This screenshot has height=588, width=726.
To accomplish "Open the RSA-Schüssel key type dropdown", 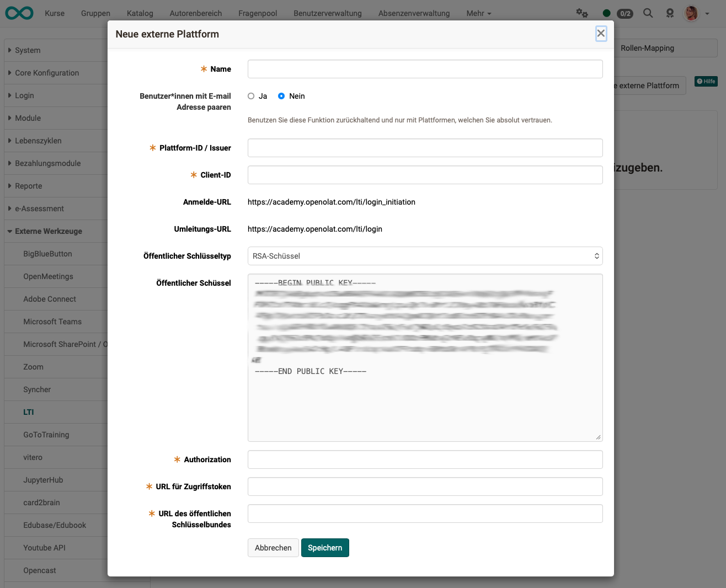I will coord(425,256).
